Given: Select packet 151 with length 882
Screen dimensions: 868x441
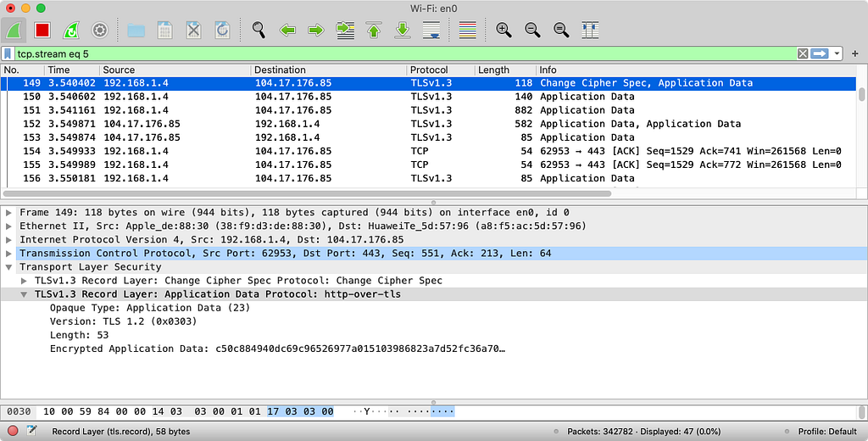Looking at the screenshot, I should pos(428,110).
